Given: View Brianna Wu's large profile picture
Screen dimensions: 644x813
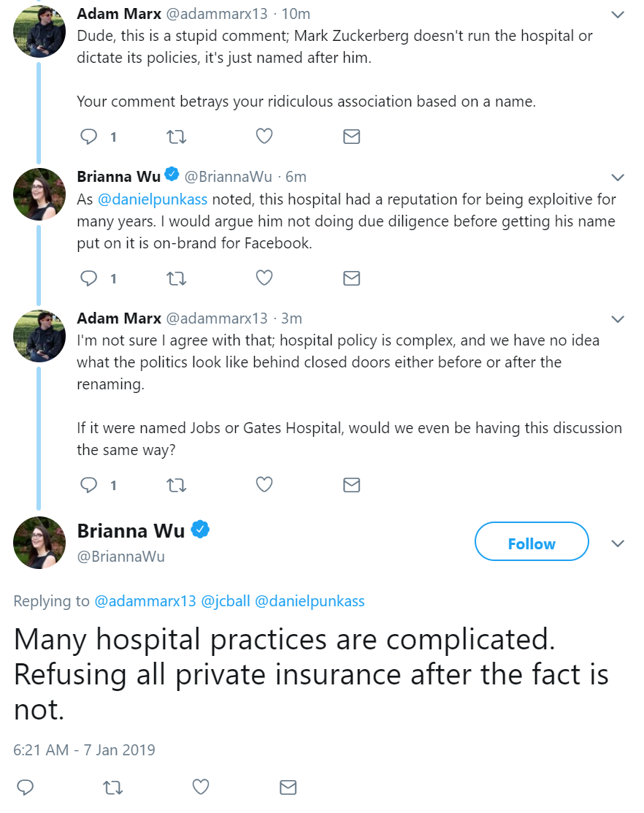Looking at the screenshot, I should tap(39, 542).
